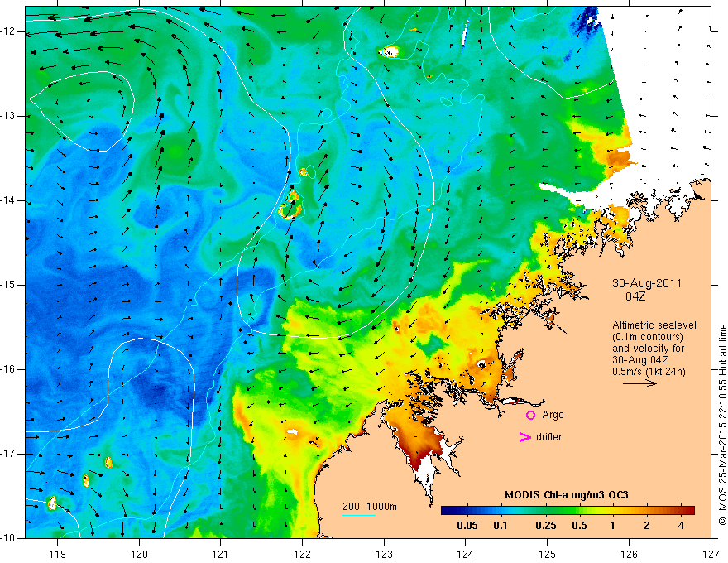Click the magenta Argo circle legend symbol

(530, 416)
